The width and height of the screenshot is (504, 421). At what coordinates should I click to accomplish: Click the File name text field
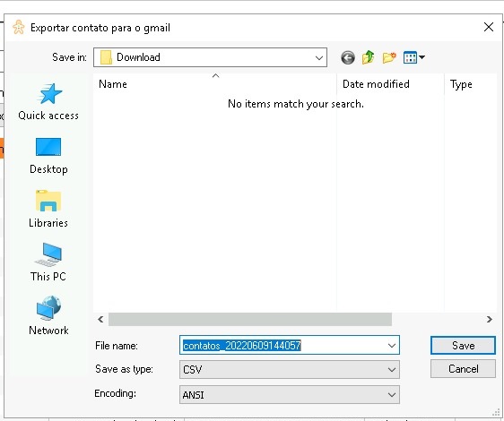point(282,346)
